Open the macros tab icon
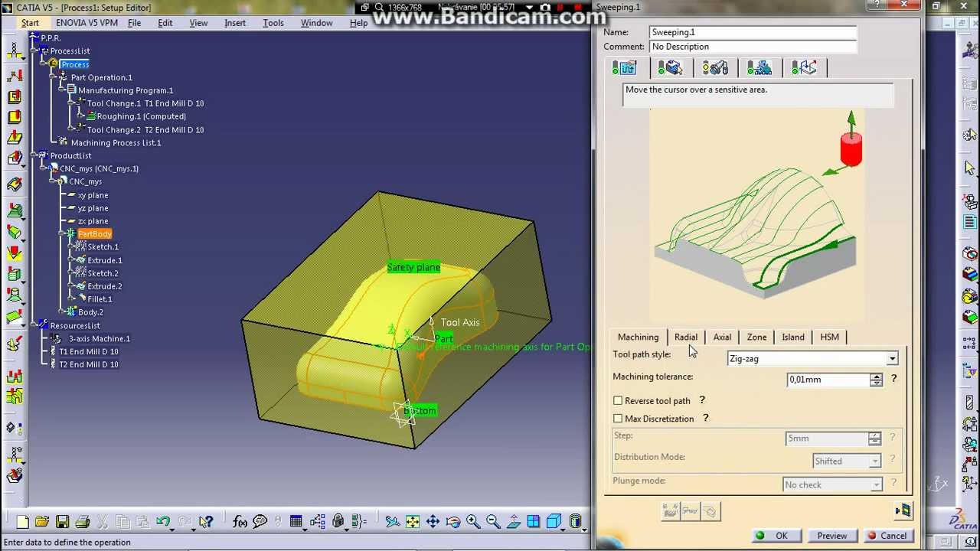980x551 pixels. [804, 68]
